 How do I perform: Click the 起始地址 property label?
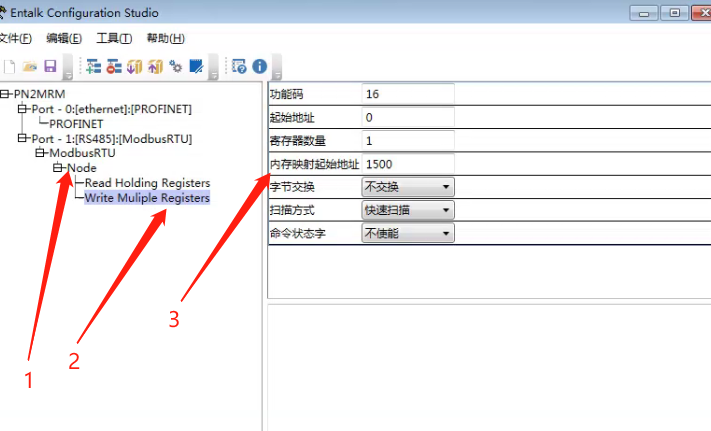pos(292,118)
